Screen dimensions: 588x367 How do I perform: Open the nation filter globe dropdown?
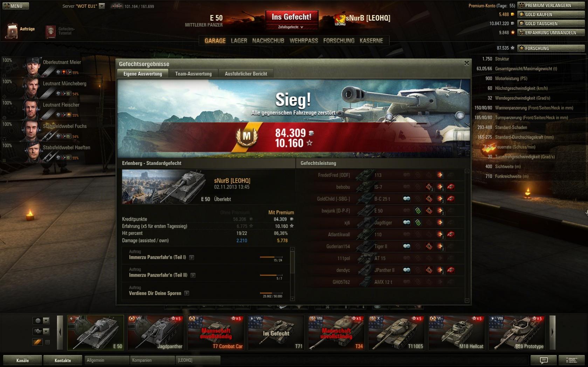[x=41, y=320]
